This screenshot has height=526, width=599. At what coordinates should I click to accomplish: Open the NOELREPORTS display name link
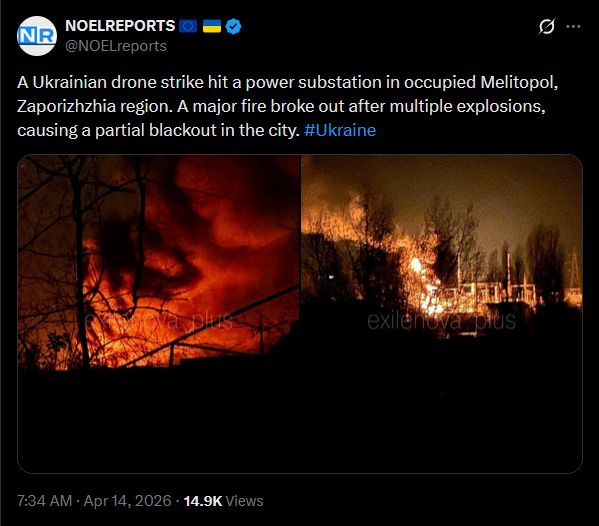click(120, 26)
